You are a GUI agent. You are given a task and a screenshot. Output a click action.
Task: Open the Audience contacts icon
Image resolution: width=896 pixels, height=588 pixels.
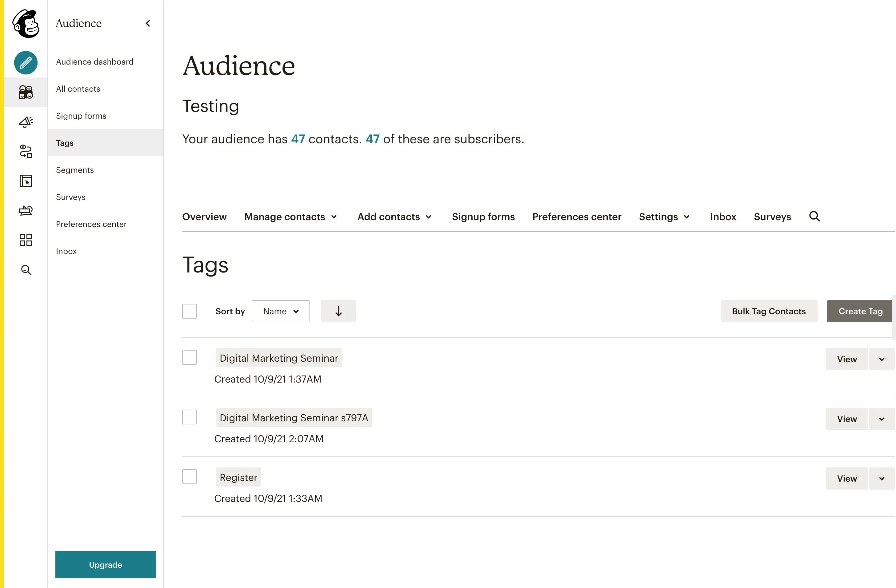pos(26,92)
